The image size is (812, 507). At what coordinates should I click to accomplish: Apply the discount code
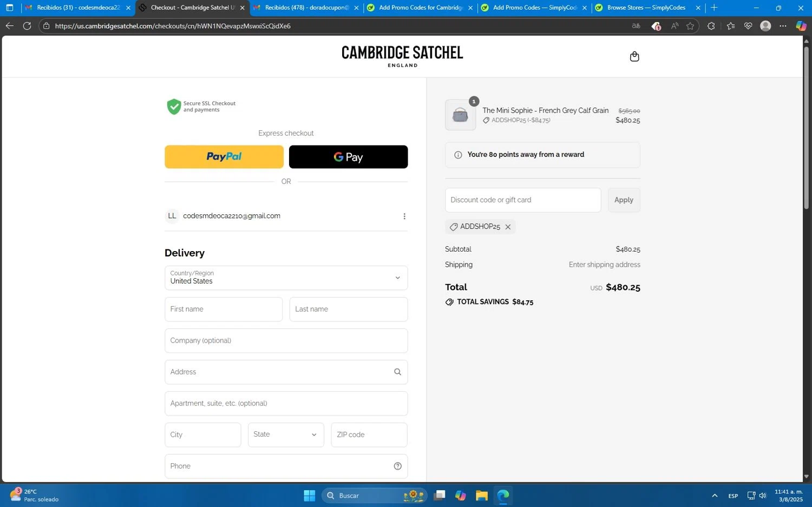click(x=624, y=200)
